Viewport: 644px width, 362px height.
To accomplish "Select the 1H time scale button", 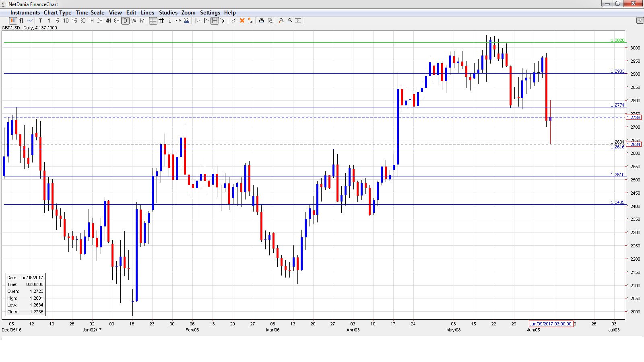I will (91, 21).
